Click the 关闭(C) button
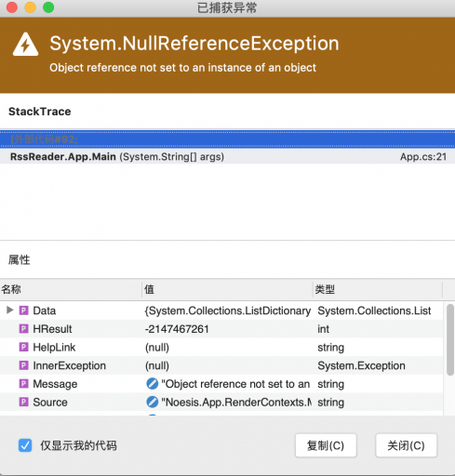The image size is (455, 476). tap(406, 445)
